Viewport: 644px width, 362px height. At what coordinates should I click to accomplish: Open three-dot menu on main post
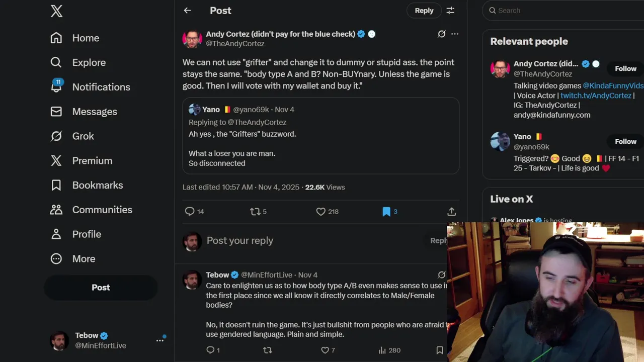coord(455,34)
